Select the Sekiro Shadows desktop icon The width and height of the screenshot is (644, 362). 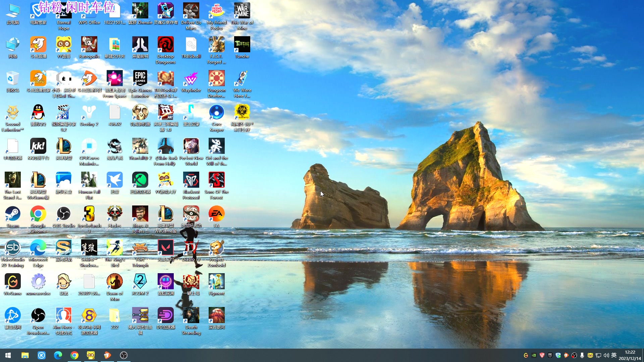click(89, 253)
